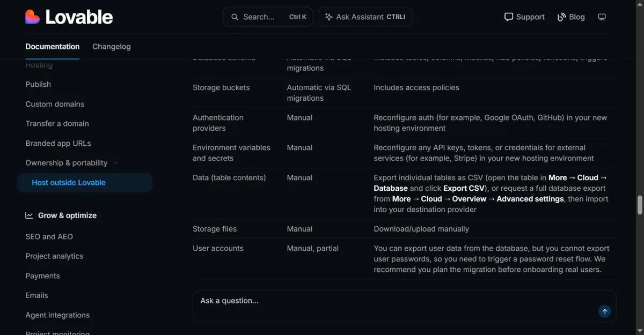Click the Ask Assistant button
Screen dimensions: 644x335
pos(365,17)
